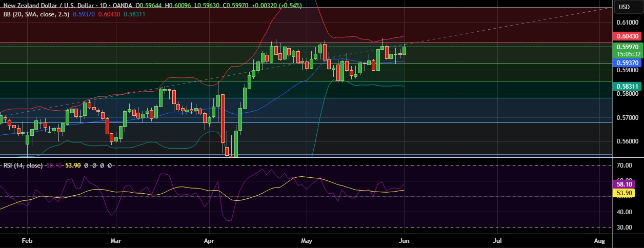
Task: Click the teal 0.58311 price axis label
Action: tap(627, 87)
